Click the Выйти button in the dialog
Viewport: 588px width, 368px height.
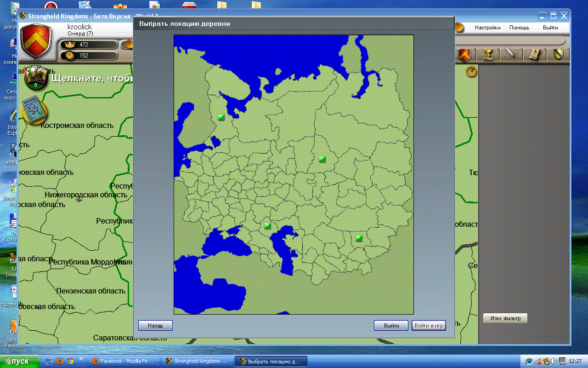click(x=391, y=325)
